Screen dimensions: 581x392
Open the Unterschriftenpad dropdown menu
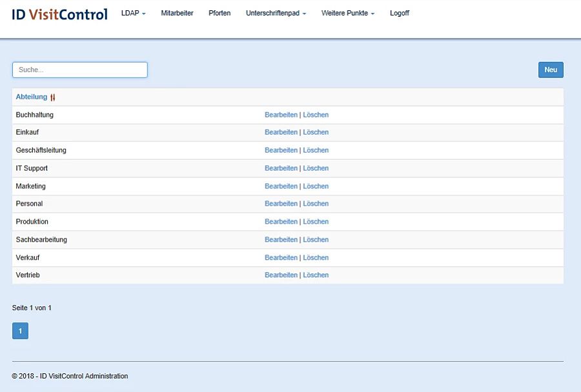[276, 13]
